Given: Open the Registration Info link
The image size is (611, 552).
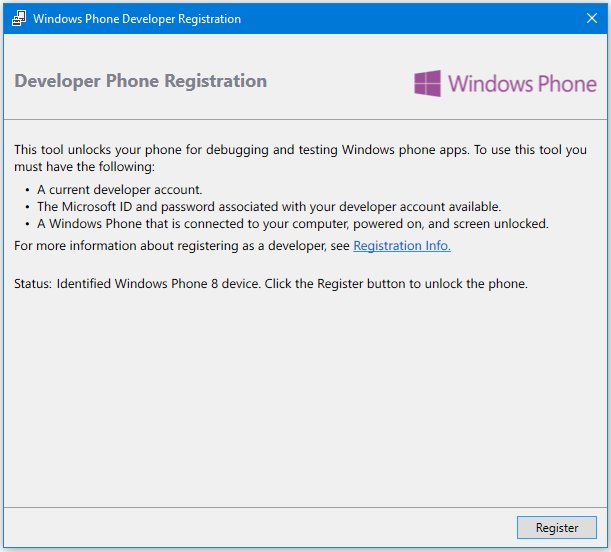Looking at the screenshot, I should pos(402,246).
